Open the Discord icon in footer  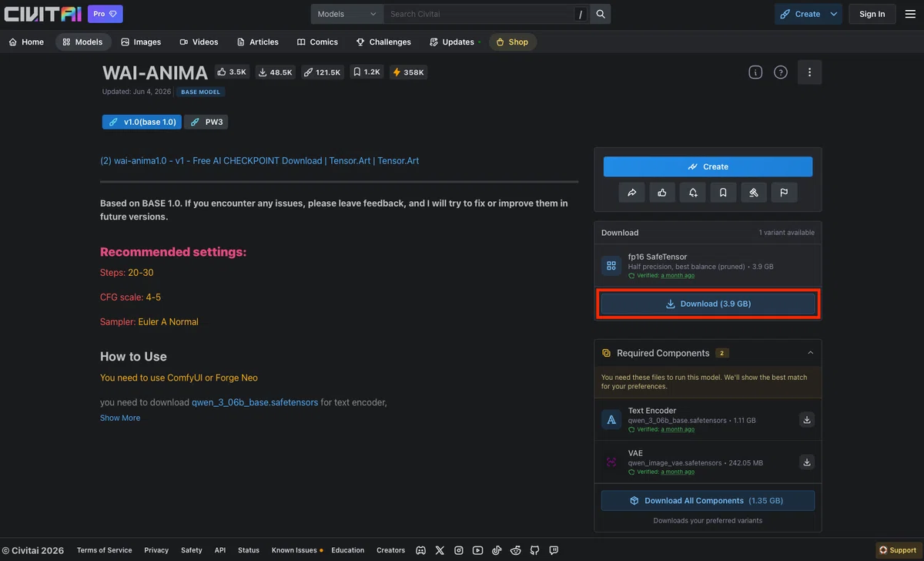click(420, 550)
